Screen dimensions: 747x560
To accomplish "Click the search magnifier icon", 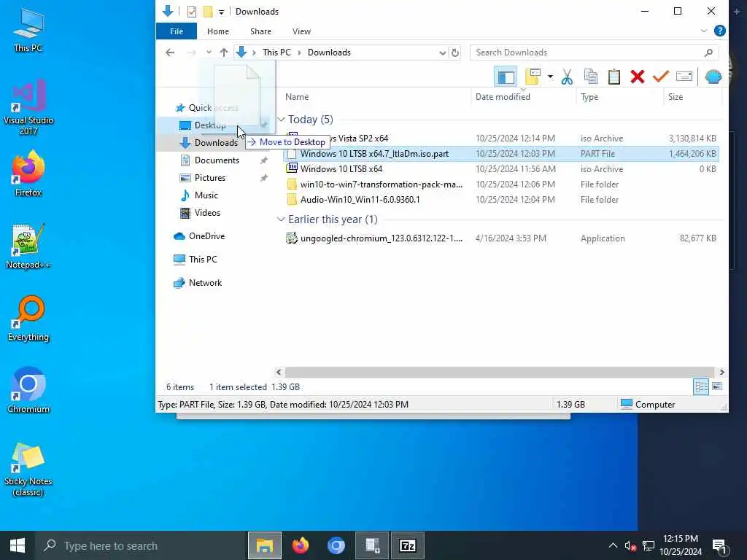I will point(709,52).
